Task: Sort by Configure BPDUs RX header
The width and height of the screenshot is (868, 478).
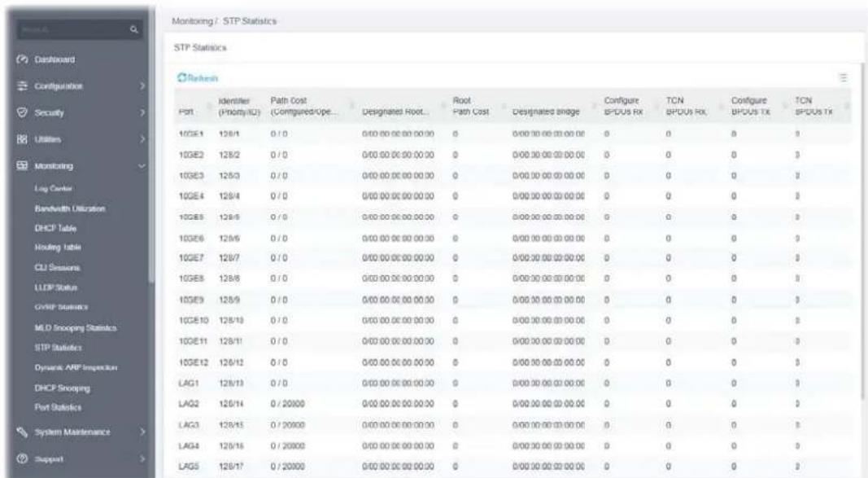Action: (623, 106)
